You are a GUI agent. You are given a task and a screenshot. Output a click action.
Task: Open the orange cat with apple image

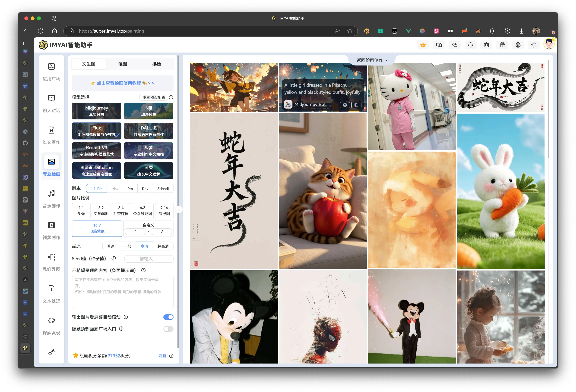(x=323, y=191)
